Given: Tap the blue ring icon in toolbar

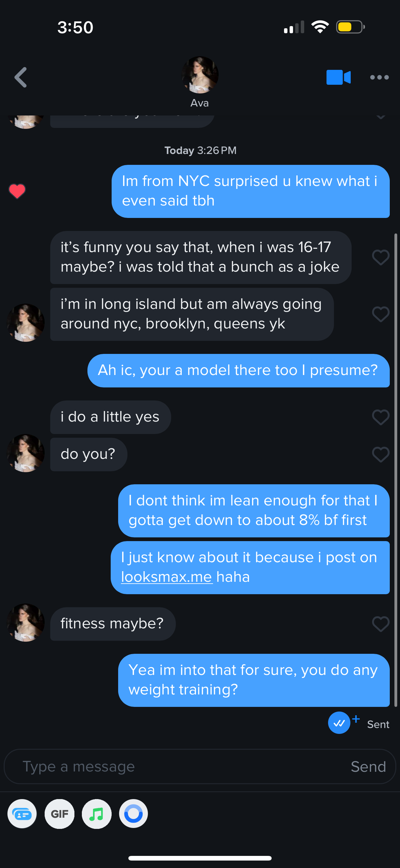Looking at the screenshot, I should 133,814.
